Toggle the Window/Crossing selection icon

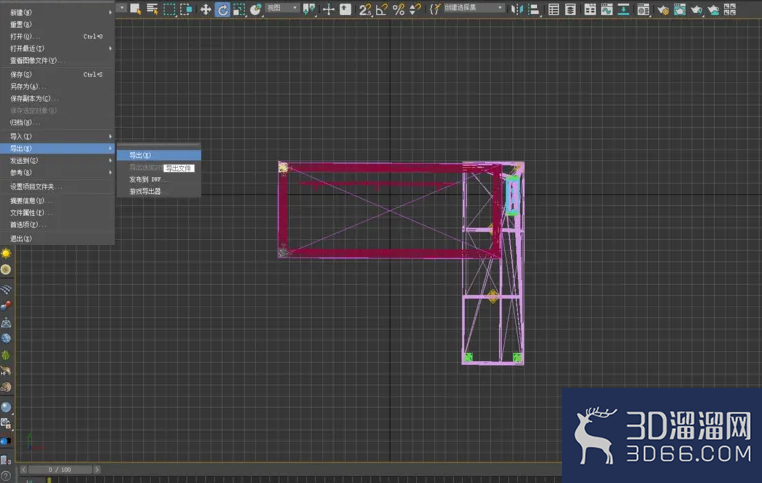pyautogui.click(x=186, y=9)
